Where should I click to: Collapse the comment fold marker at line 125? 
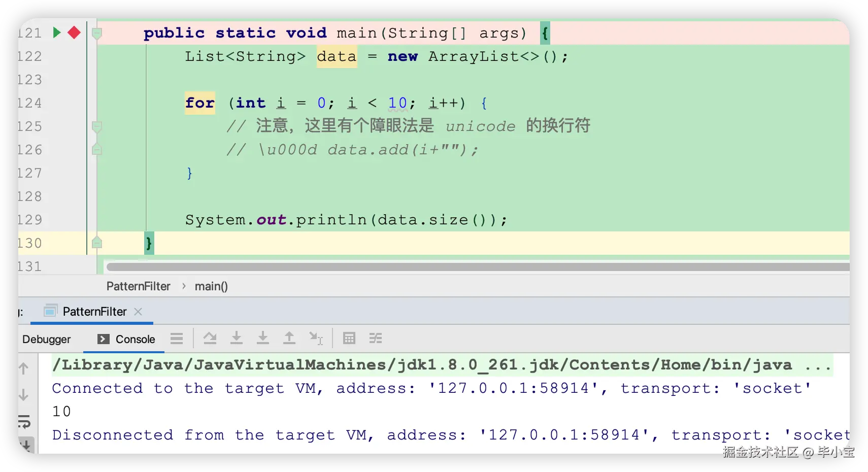97,126
